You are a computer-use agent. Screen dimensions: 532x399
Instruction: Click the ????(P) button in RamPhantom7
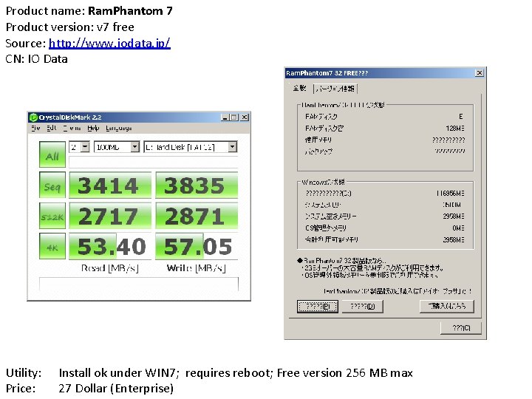(x=318, y=307)
